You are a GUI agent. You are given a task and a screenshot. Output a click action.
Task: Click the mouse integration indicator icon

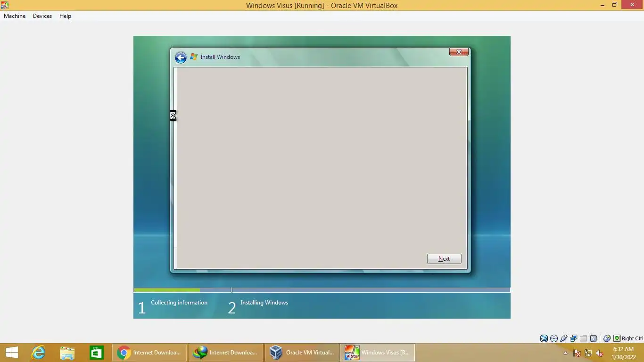coord(607,338)
